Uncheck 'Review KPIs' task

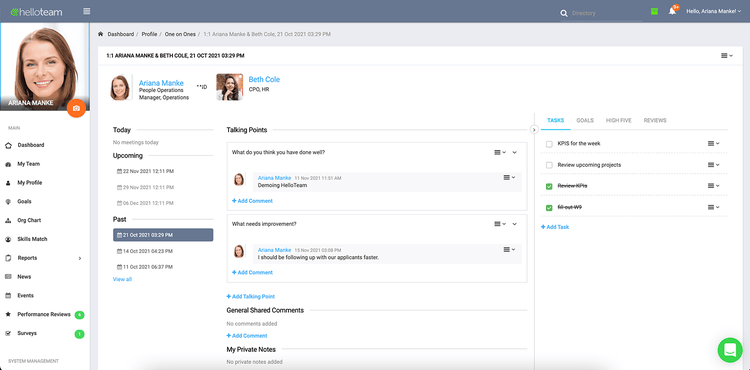[549, 186]
